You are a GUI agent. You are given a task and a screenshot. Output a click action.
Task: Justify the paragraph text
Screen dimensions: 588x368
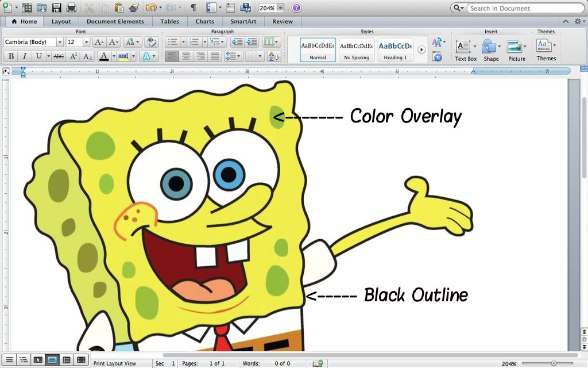coord(215,56)
